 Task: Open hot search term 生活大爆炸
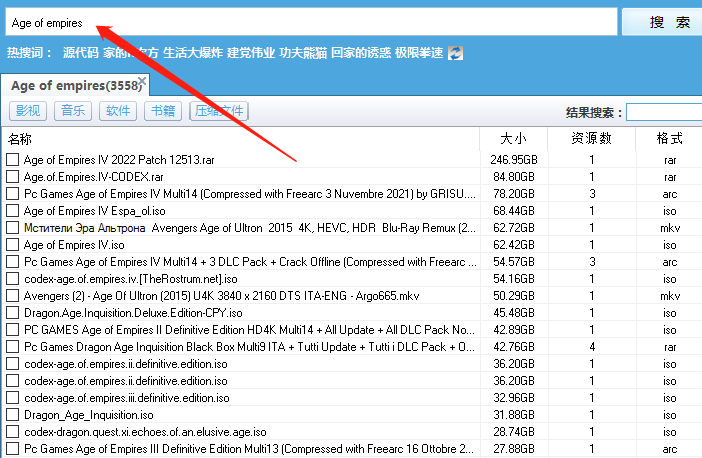[193, 53]
